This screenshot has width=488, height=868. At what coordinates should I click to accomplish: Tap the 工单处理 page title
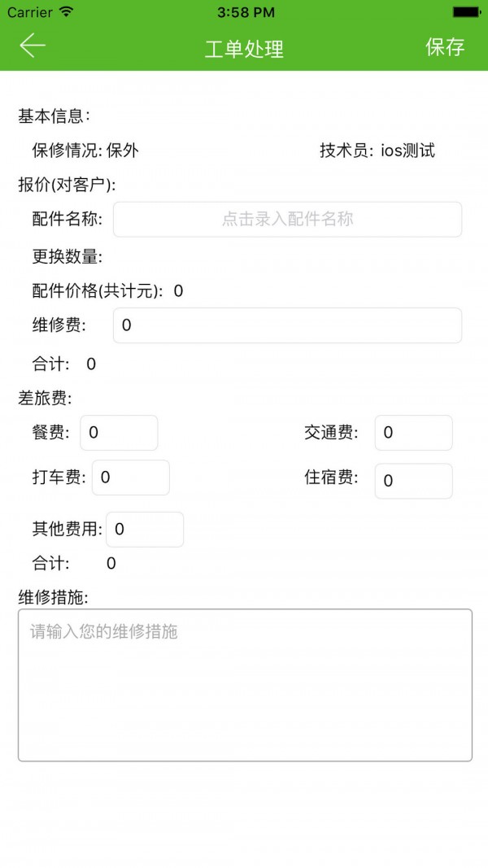click(x=244, y=48)
